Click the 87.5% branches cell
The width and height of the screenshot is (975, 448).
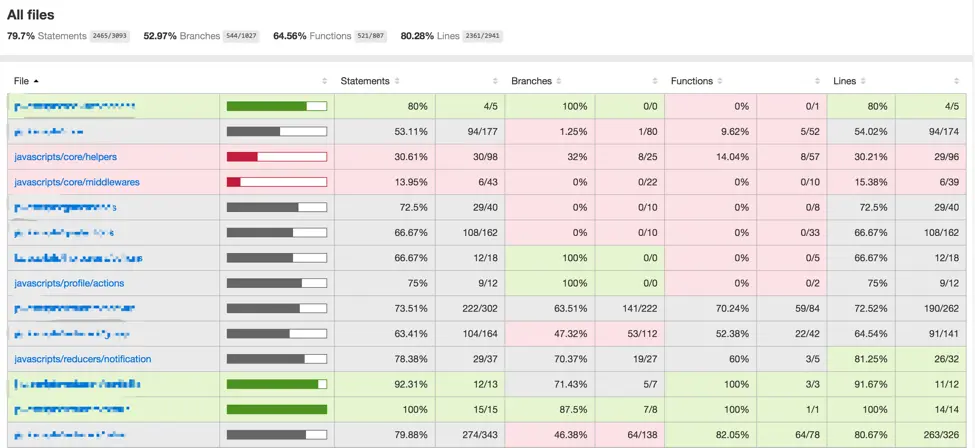tap(550, 409)
